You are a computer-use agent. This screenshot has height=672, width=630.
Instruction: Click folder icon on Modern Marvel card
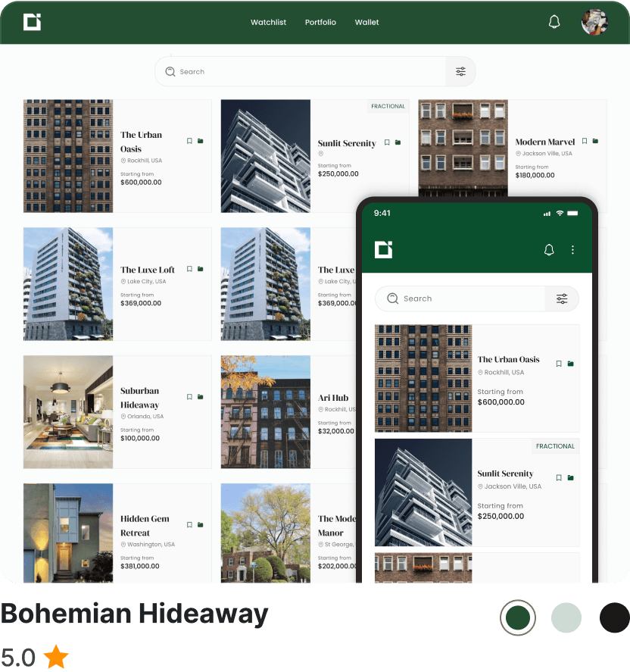point(595,141)
